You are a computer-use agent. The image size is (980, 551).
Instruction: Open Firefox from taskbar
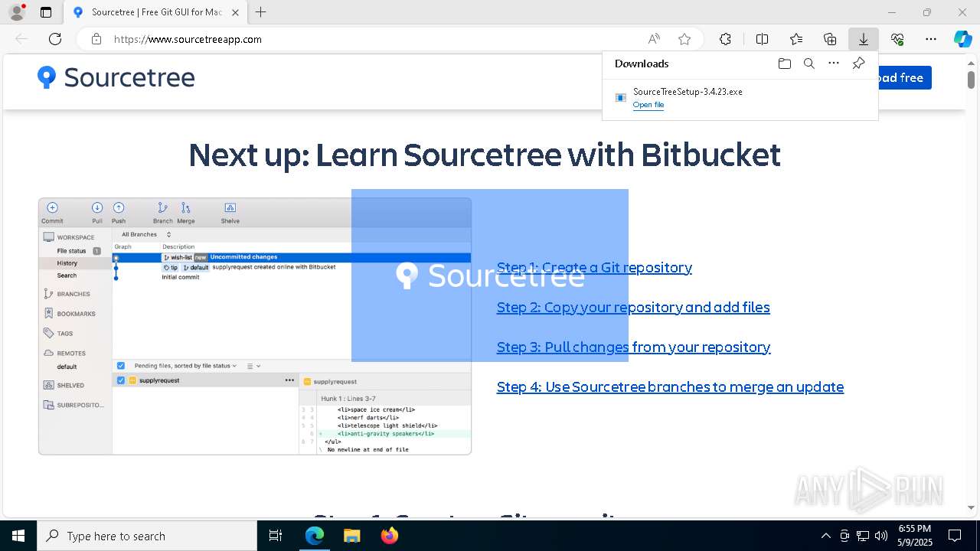point(389,536)
